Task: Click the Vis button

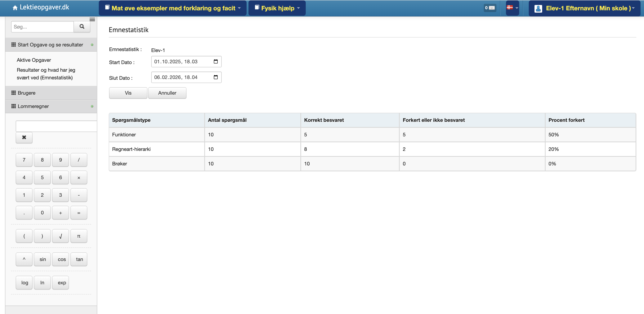Action: point(128,93)
